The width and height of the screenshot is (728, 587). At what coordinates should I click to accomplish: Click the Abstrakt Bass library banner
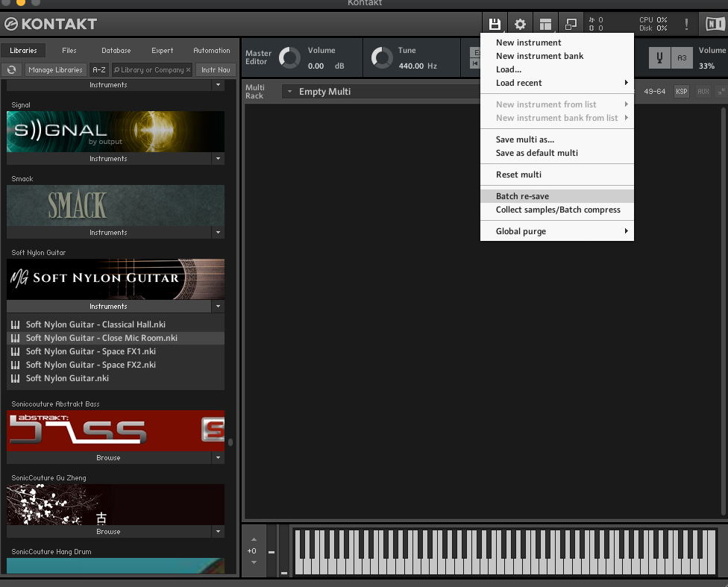pos(116,430)
